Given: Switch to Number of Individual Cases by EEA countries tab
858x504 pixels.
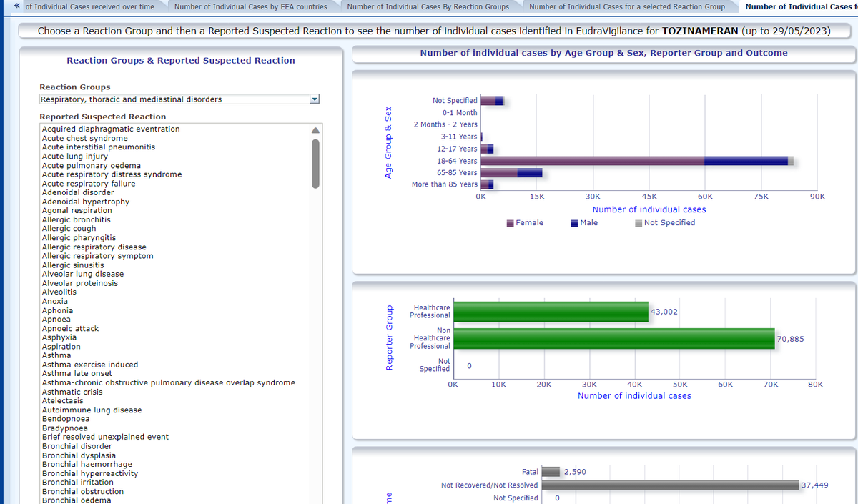Looking at the screenshot, I should tap(250, 6).
